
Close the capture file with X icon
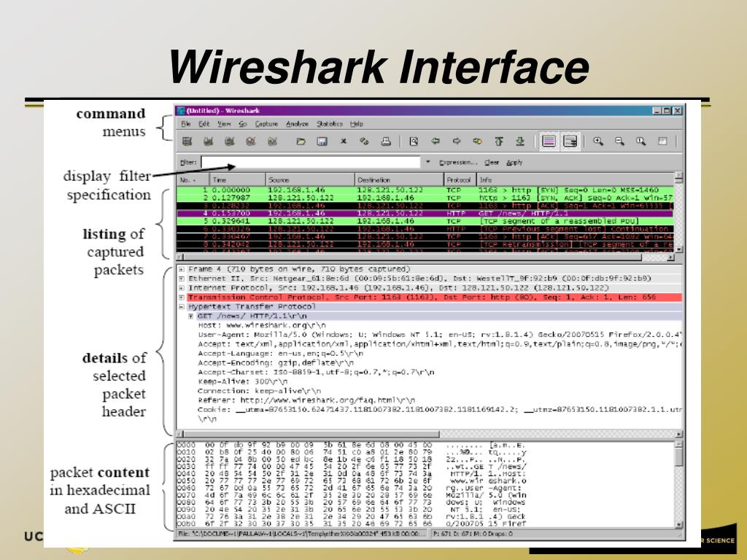pyautogui.click(x=344, y=141)
